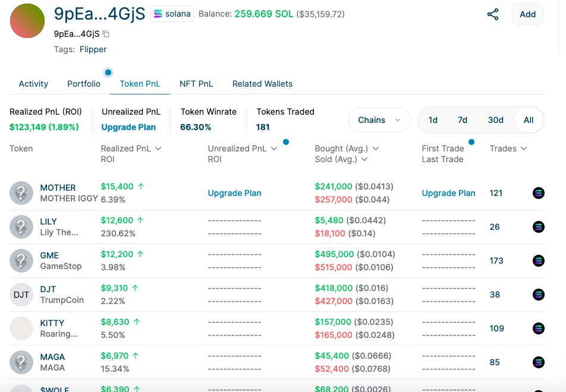Click the Add button
566x392 pixels.
click(528, 14)
